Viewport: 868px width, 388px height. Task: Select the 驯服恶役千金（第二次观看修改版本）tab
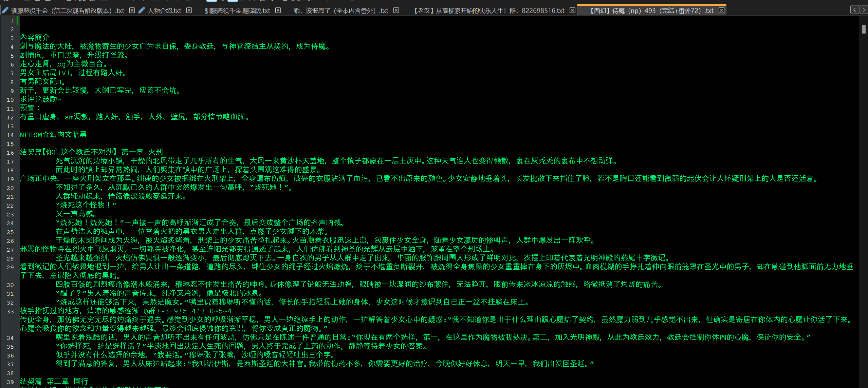(68, 11)
